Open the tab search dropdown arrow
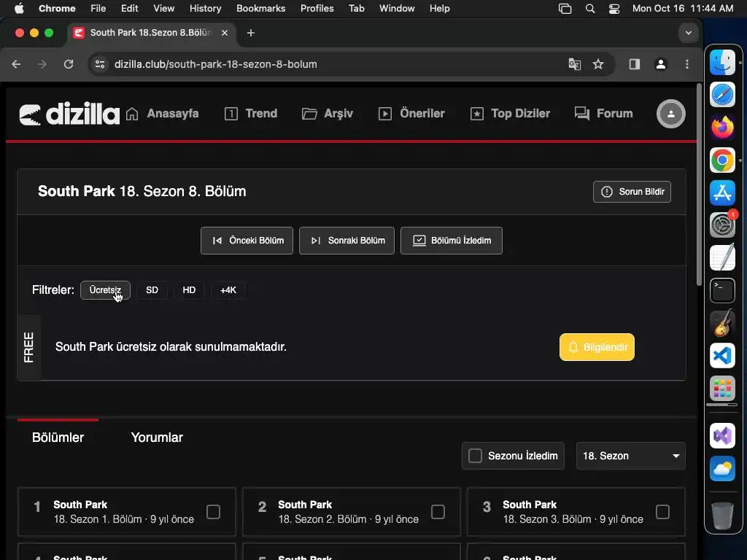The image size is (747, 560). click(x=689, y=33)
